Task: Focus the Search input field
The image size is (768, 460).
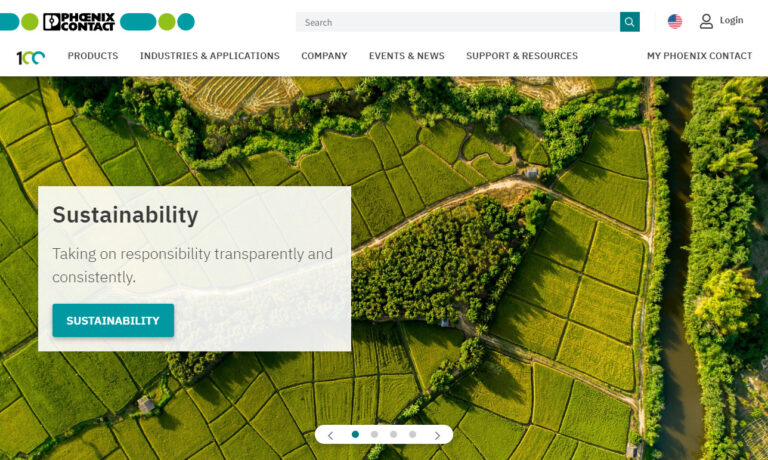Action: click(x=457, y=22)
